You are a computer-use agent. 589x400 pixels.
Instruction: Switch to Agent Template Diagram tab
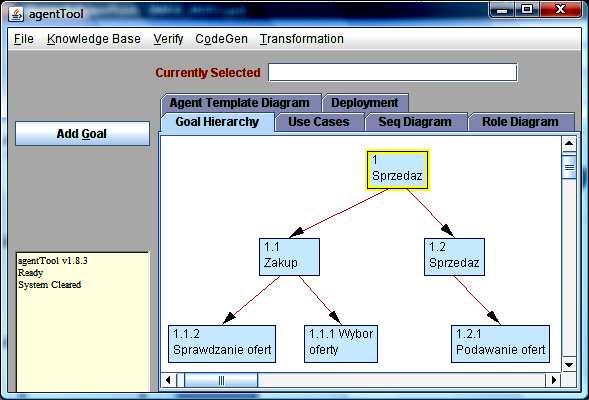(241, 103)
